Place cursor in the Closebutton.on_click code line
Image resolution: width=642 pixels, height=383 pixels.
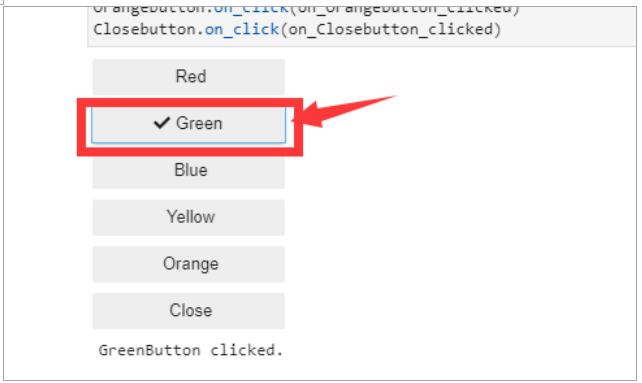297,29
